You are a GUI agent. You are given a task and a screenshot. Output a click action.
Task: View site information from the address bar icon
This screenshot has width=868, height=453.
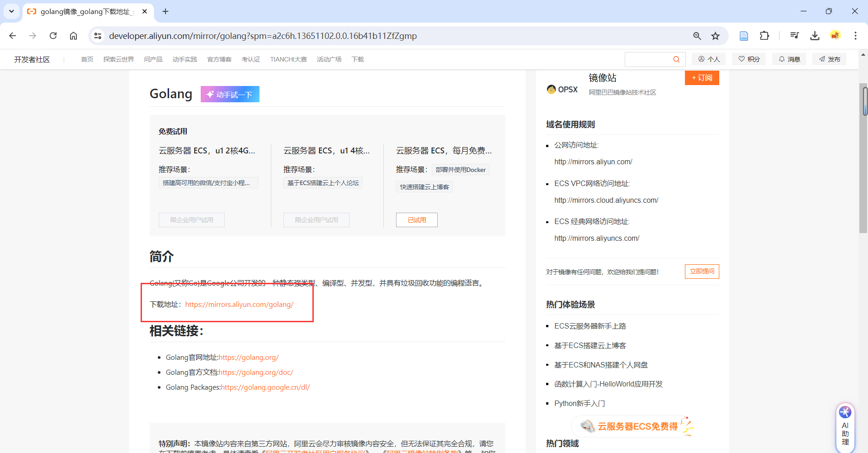pyautogui.click(x=98, y=36)
